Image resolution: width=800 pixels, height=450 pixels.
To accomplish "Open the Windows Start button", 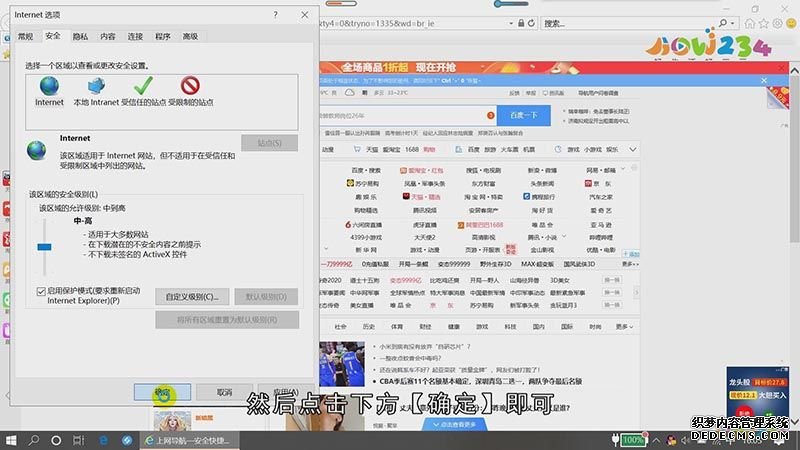I will point(11,440).
